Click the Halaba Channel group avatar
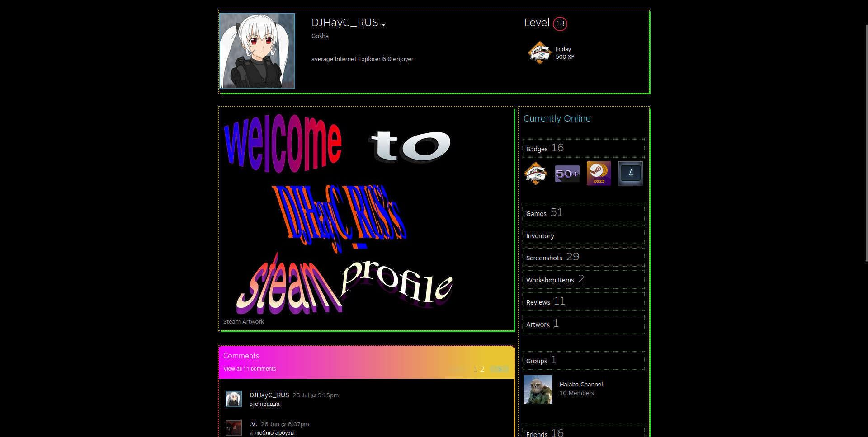 pyautogui.click(x=538, y=390)
